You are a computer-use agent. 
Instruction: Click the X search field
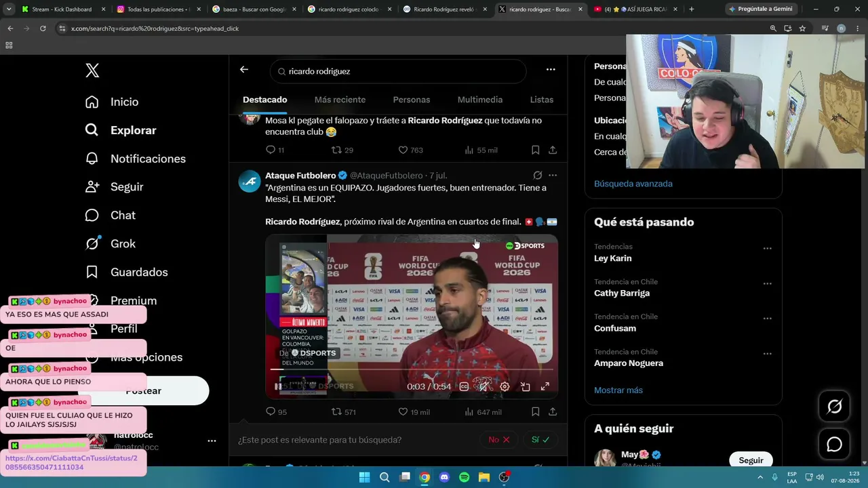[398, 71]
